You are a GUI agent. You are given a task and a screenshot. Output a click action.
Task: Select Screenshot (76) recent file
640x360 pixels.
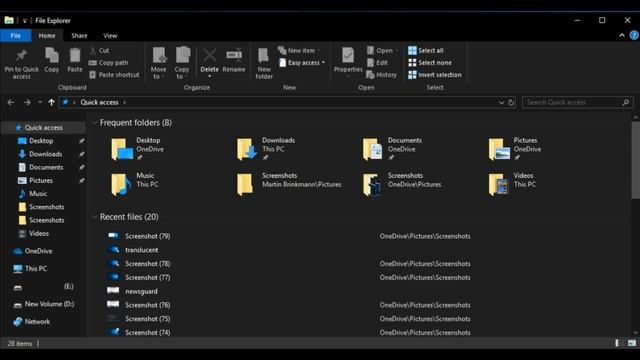(x=148, y=305)
